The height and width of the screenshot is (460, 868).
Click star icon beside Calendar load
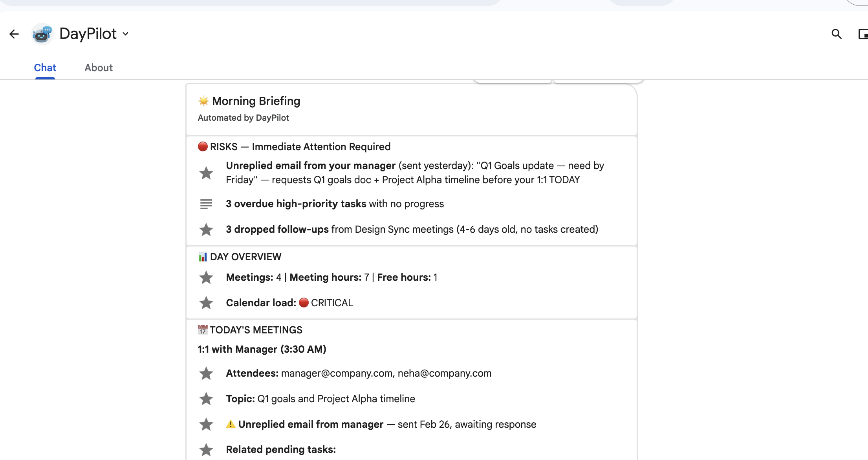point(206,303)
